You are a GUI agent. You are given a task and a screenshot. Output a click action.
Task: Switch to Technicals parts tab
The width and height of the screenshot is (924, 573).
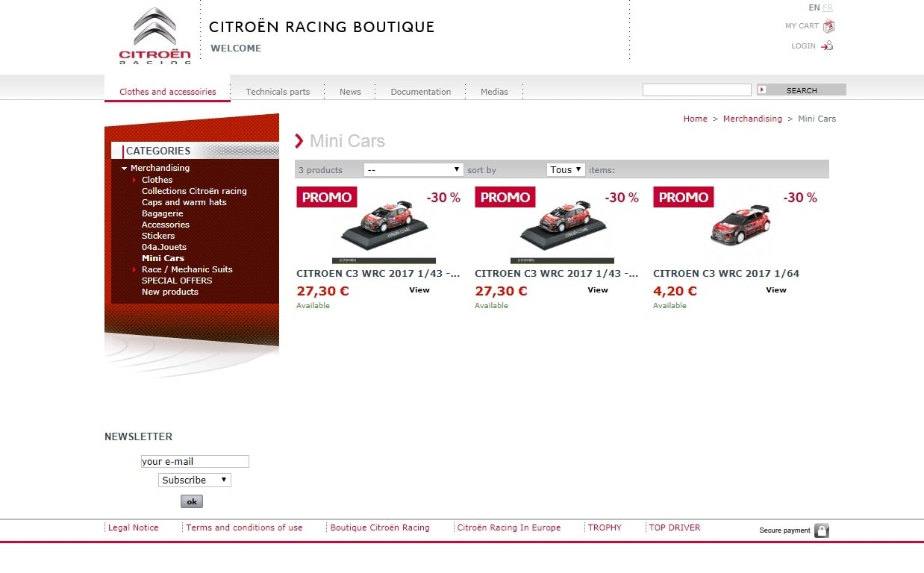pos(278,92)
